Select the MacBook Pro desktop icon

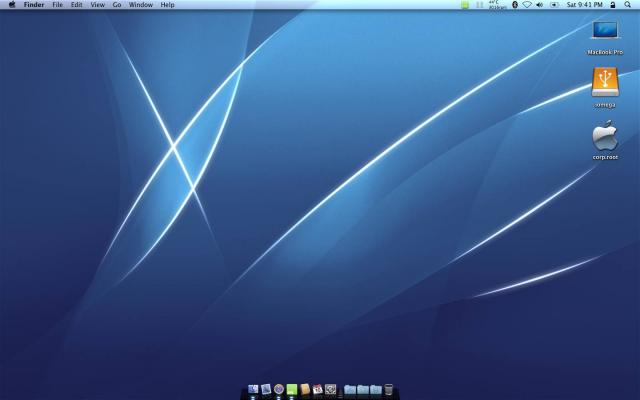[605, 31]
